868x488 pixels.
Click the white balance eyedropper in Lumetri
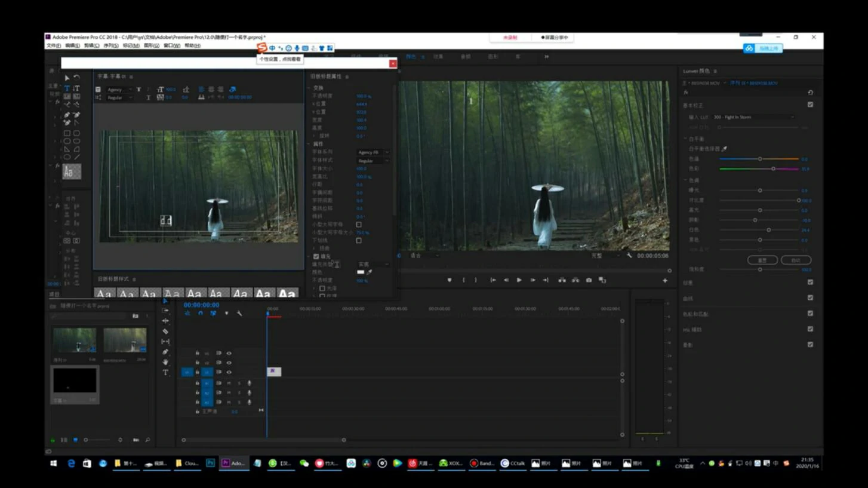coord(724,149)
